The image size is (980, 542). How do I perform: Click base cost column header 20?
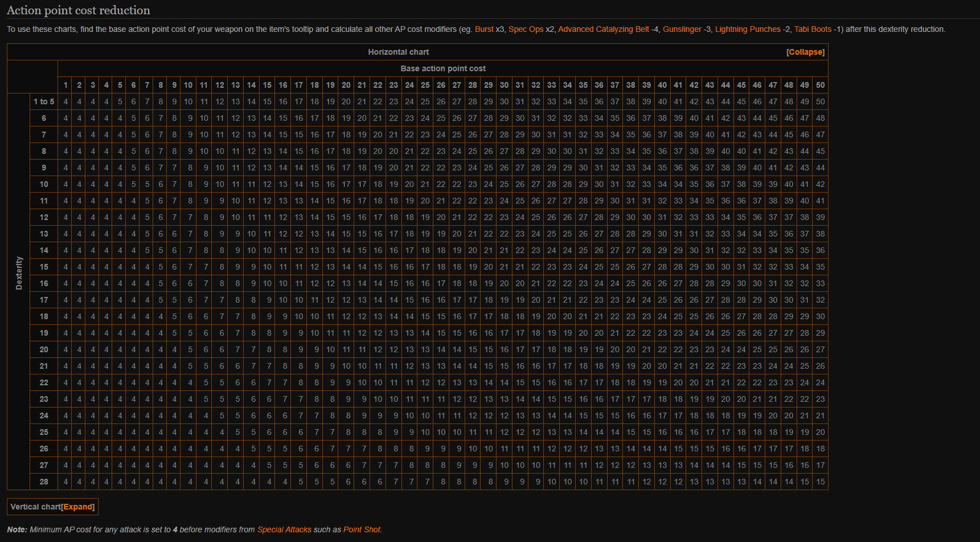346,85
